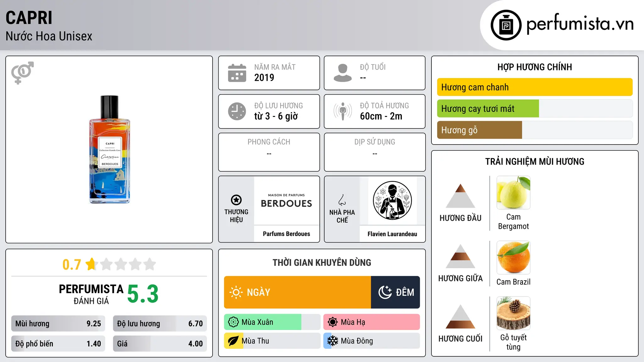Click the Độ phổ biến 1.40 score bar
Image resolution: width=644 pixels, height=362 pixels.
pos(58,344)
